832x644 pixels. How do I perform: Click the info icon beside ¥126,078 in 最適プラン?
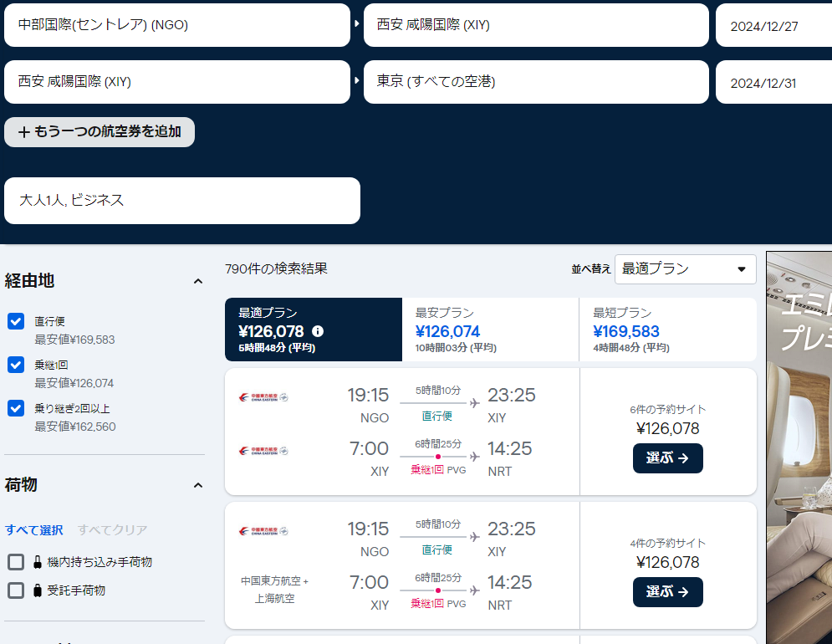point(318,332)
